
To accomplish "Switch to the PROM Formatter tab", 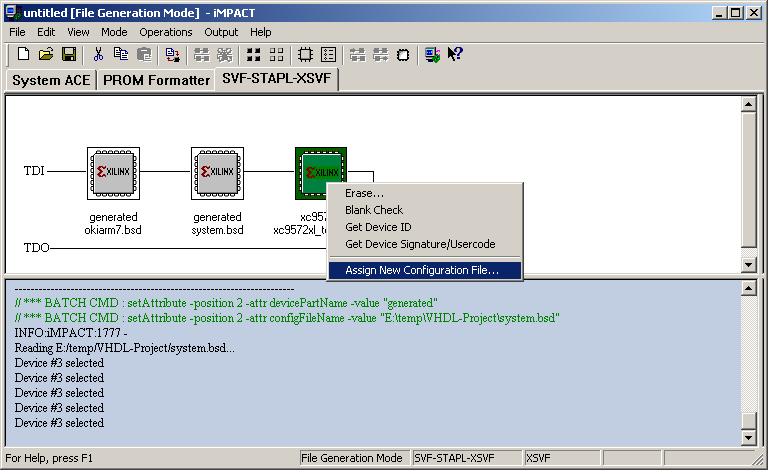I will pos(156,80).
